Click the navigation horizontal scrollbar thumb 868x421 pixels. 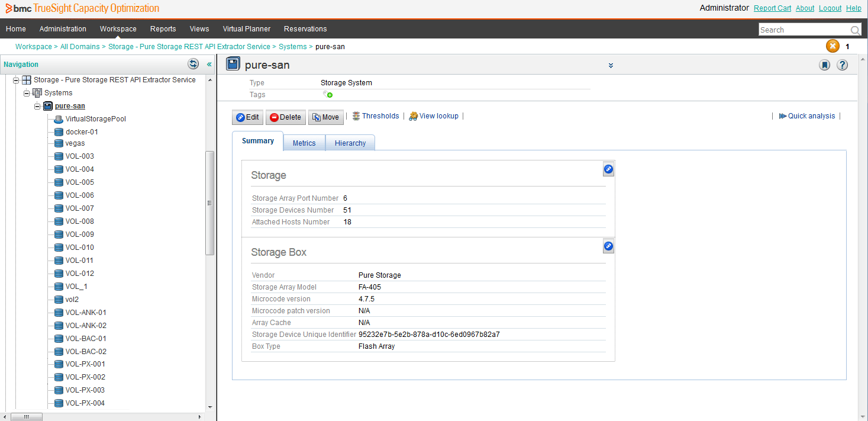point(27,417)
